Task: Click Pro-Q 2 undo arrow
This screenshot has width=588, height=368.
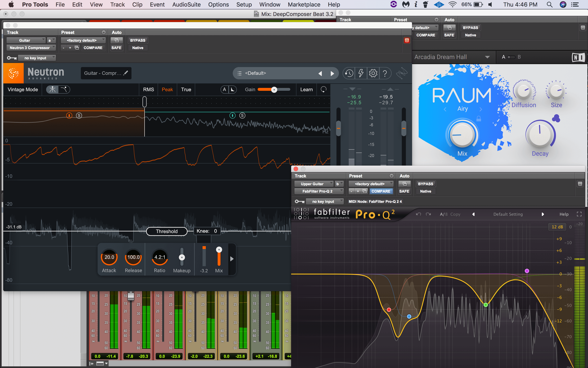Action: point(418,214)
